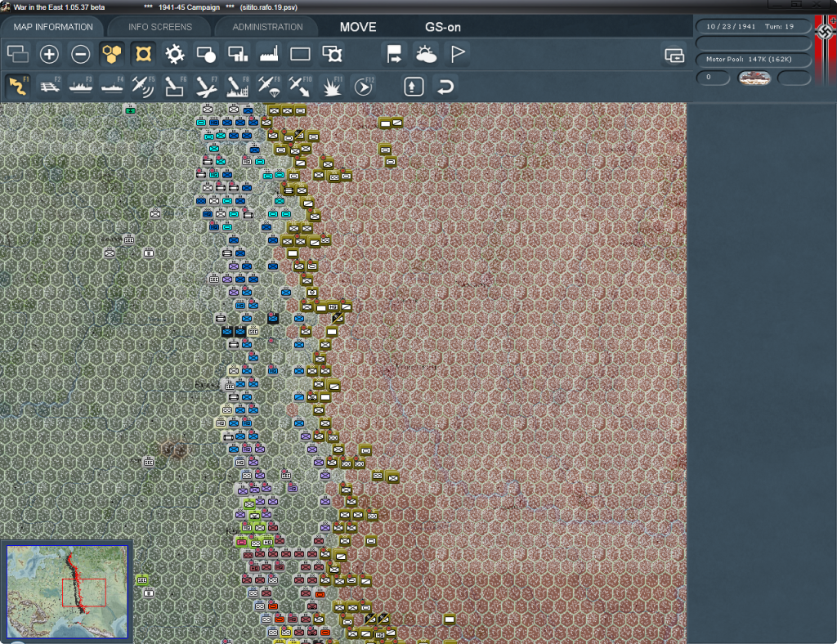The width and height of the screenshot is (837, 644).
Task: Select Bomb Airfield mode (F7)
Action: (x=206, y=86)
